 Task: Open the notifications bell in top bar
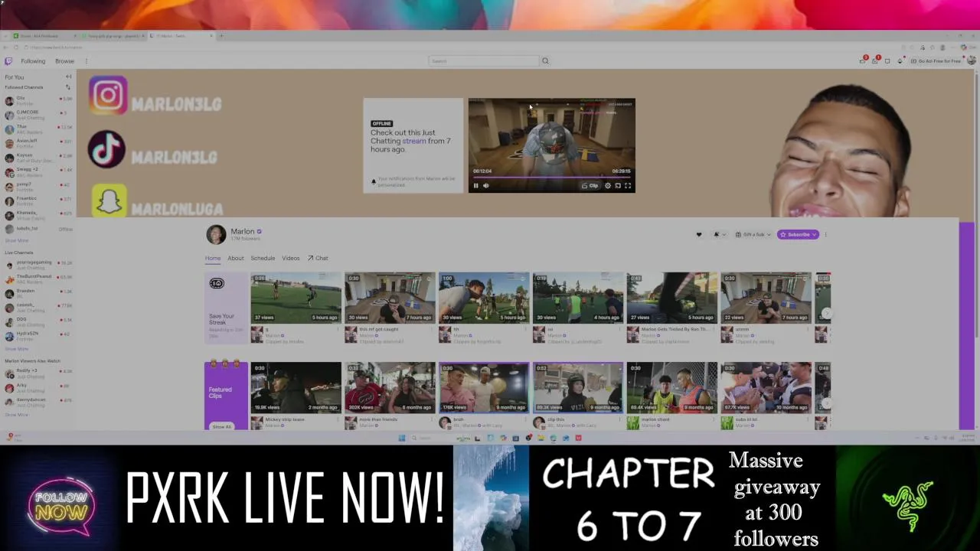click(875, 61)
